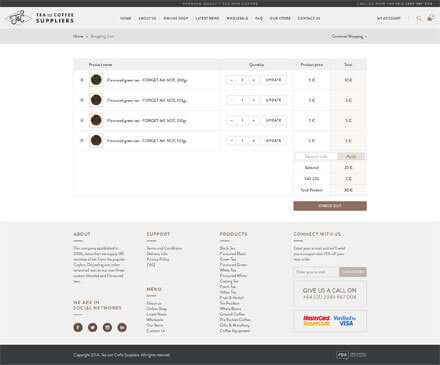Open the Online Shop menu
This screenshot has height=365, width=440.
pos(176,18)
